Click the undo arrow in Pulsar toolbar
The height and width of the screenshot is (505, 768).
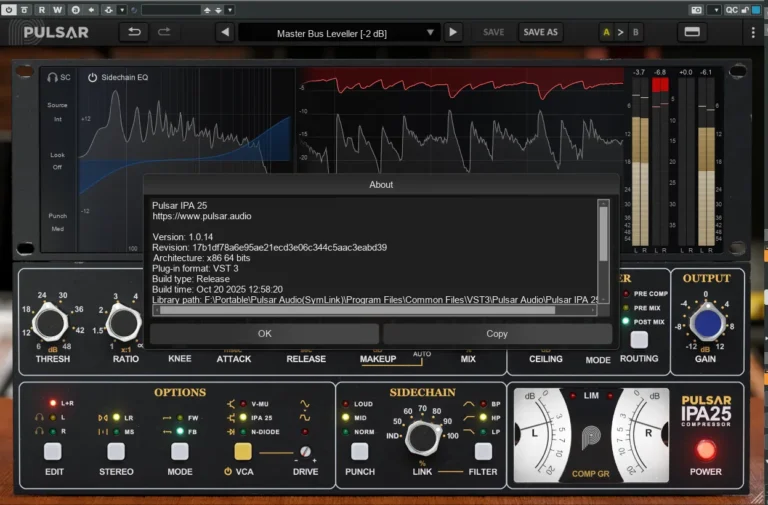[134, 32]
